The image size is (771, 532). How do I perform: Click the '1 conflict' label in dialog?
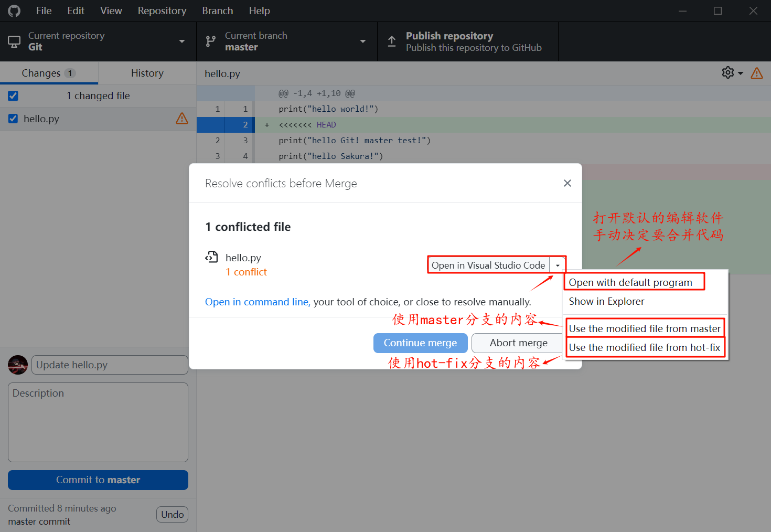tap(247, 272)
